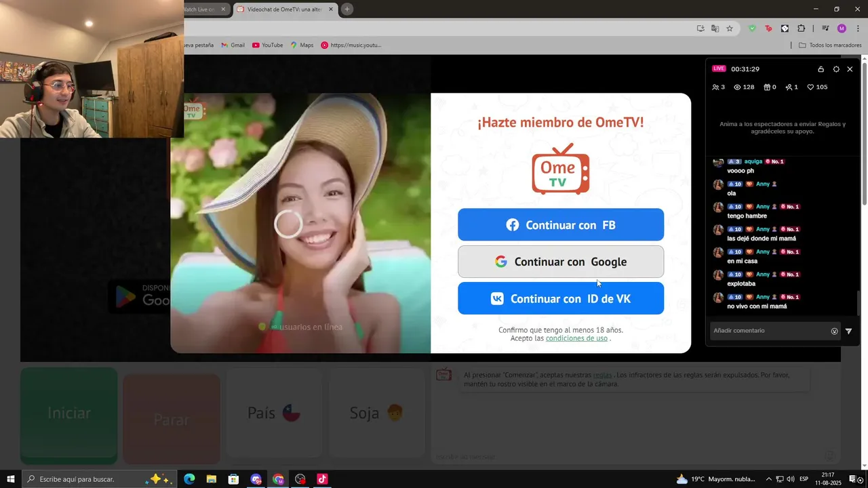868x488 pixels.
Task: Open the YouTube bookmark
Action: (267, 45)
